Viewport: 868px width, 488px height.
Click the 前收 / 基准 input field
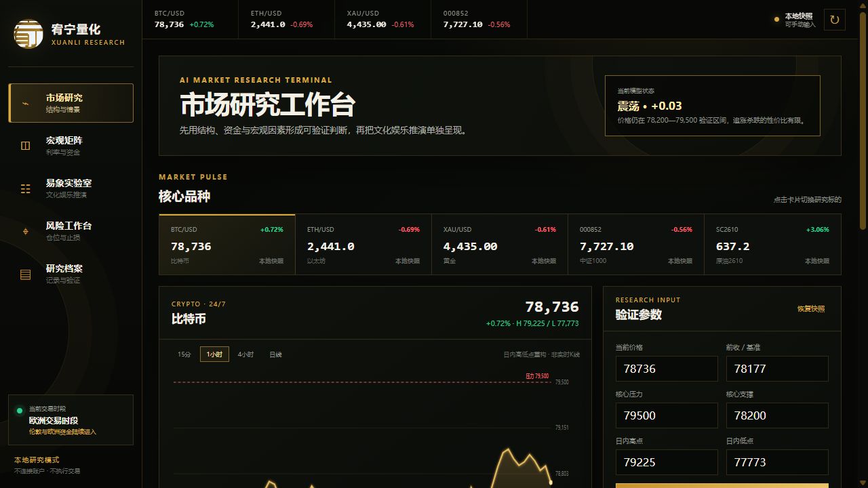777,369
